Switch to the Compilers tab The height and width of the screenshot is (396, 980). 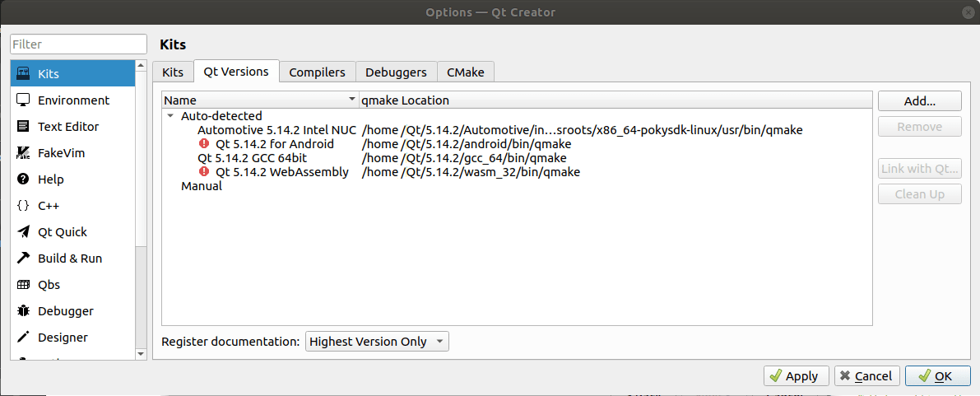pos(317,72)
